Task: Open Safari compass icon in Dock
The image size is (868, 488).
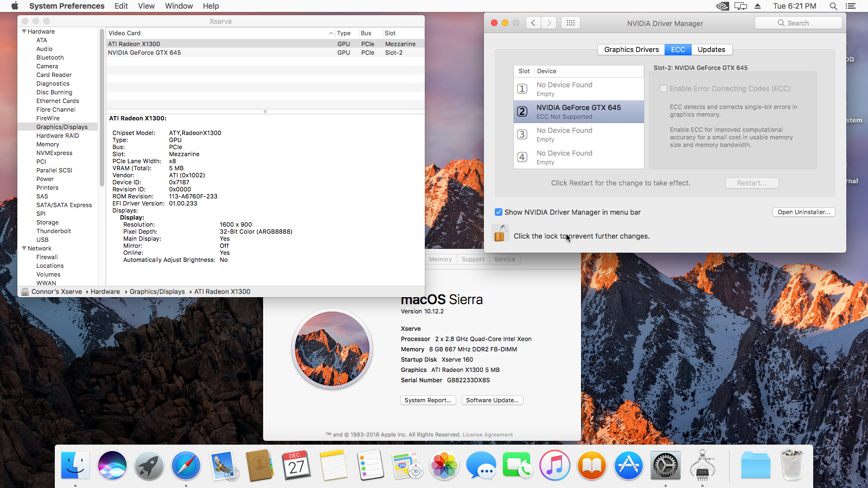Action: (x=186, y=465)
